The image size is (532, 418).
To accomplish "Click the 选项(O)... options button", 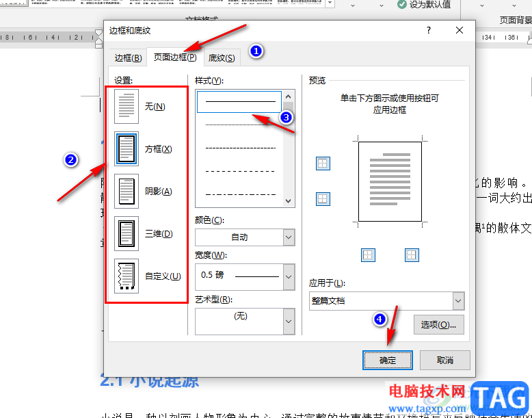I will click(439, 325).
